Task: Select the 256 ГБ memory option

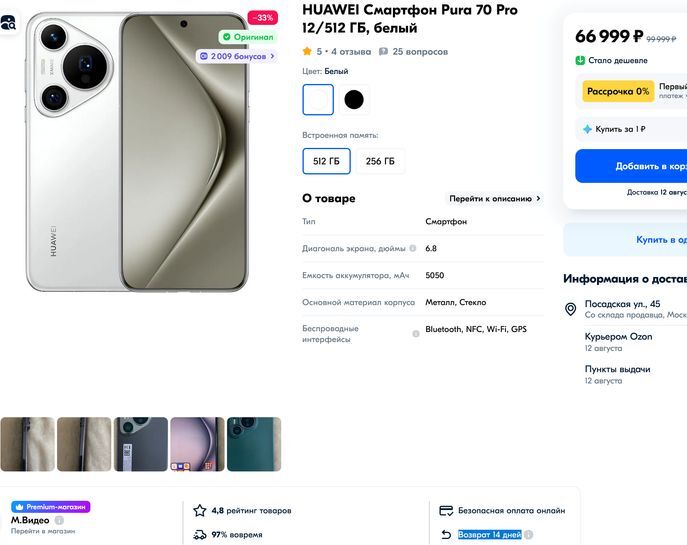Action: [x=380, y=161]
